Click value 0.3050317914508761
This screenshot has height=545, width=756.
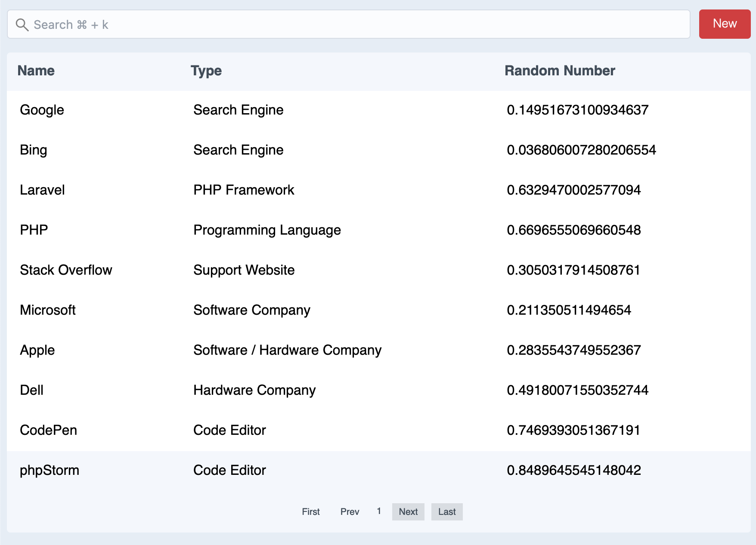[x=573, y=270]
